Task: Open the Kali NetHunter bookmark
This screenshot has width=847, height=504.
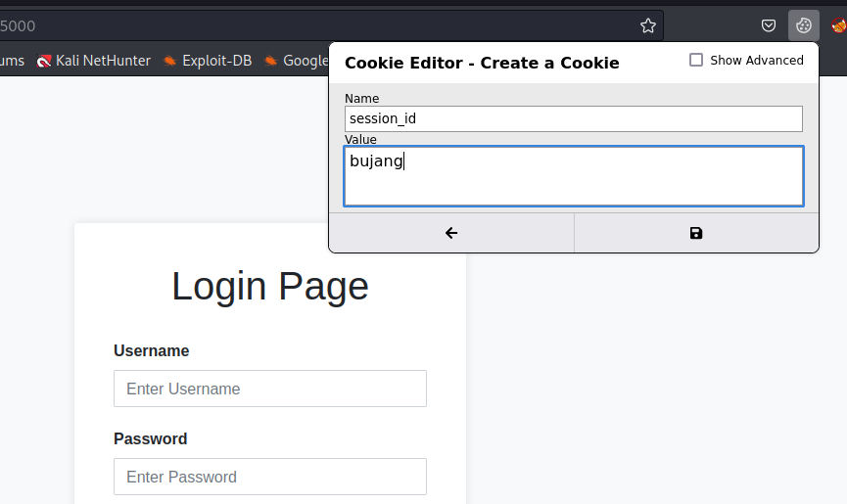Action: 94,61
